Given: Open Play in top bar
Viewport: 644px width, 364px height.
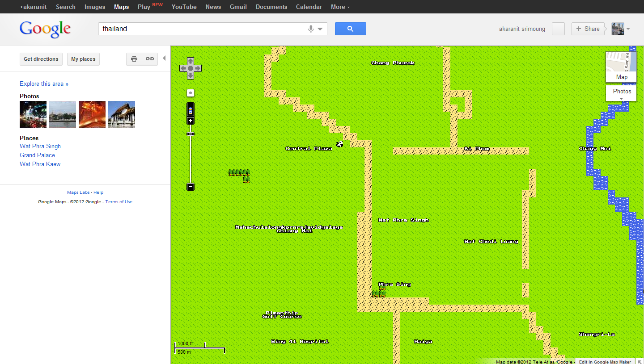Looking at the screenshot, I should [x=144, y=7].
